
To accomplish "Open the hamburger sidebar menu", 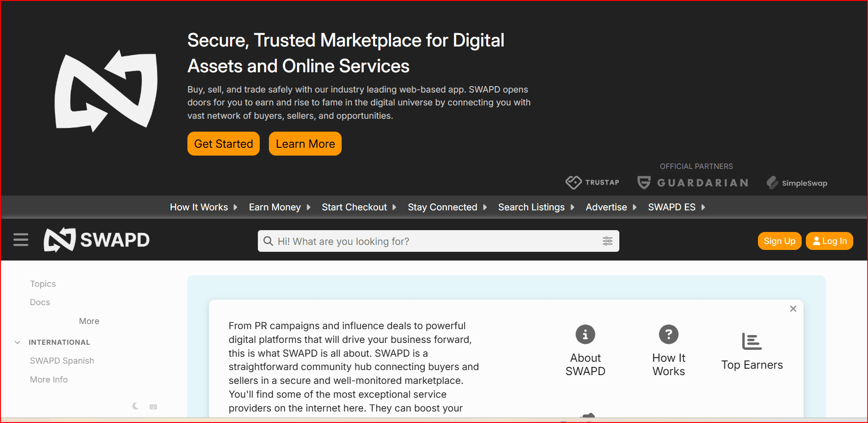I will [x=21, y=240].
